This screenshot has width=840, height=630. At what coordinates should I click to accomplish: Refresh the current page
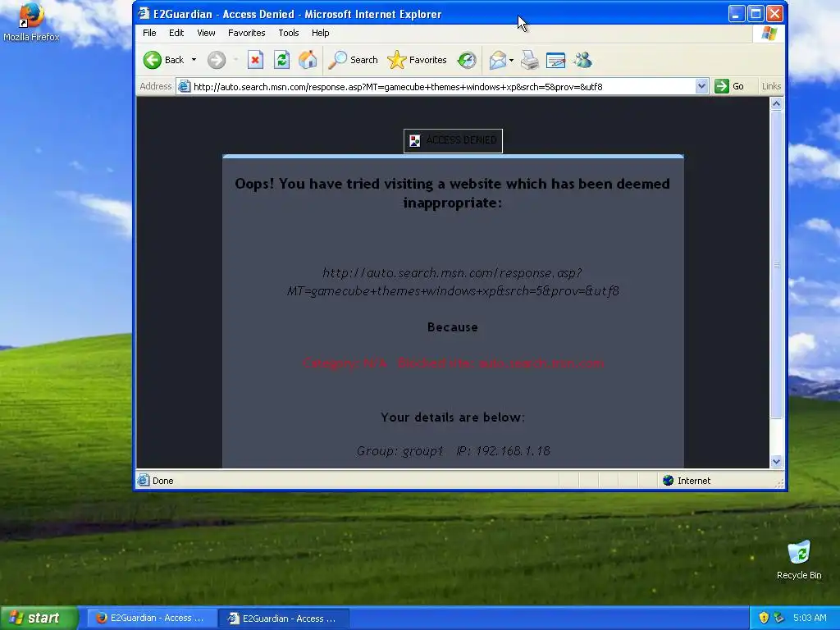coord(282,60)
